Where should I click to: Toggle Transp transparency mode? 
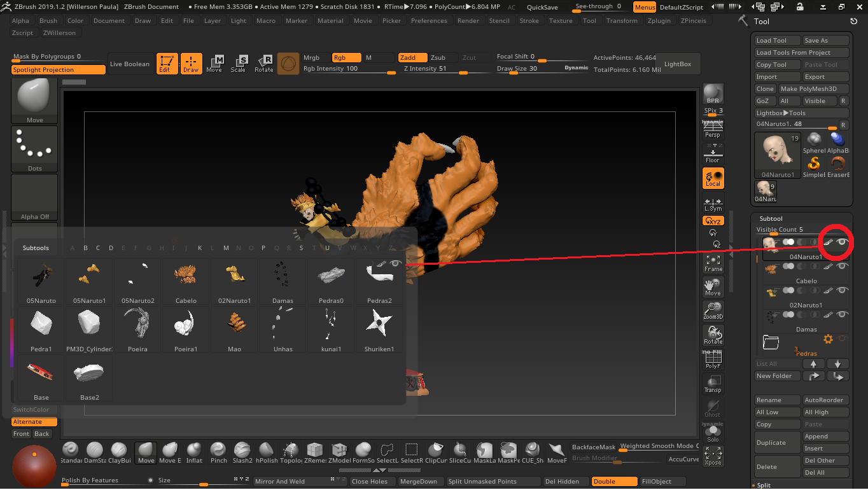713,383
